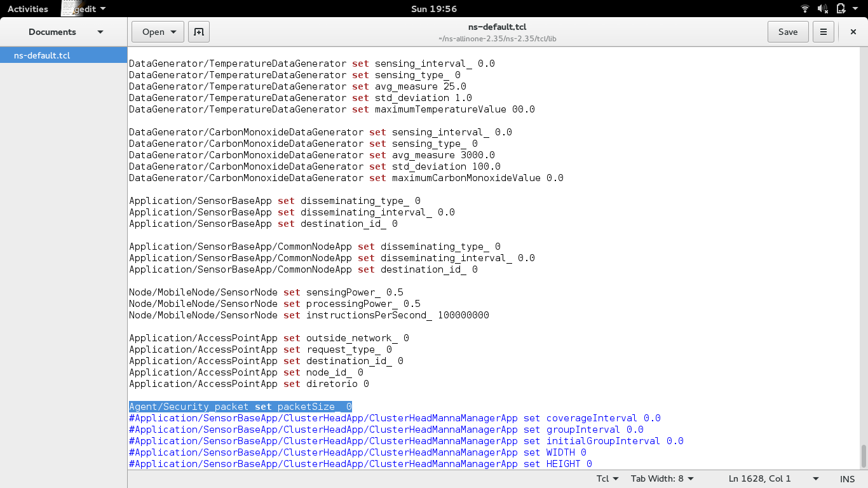Click the 'sensingPower_ 0.5' line

[x=266, y=292]
